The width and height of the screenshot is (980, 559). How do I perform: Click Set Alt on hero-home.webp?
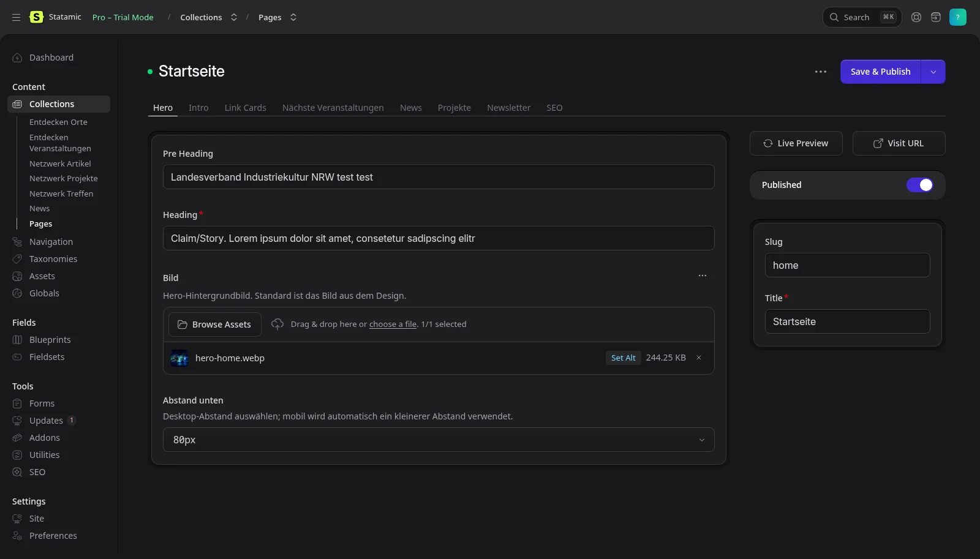pyautogui.click(x=624, y=358)
